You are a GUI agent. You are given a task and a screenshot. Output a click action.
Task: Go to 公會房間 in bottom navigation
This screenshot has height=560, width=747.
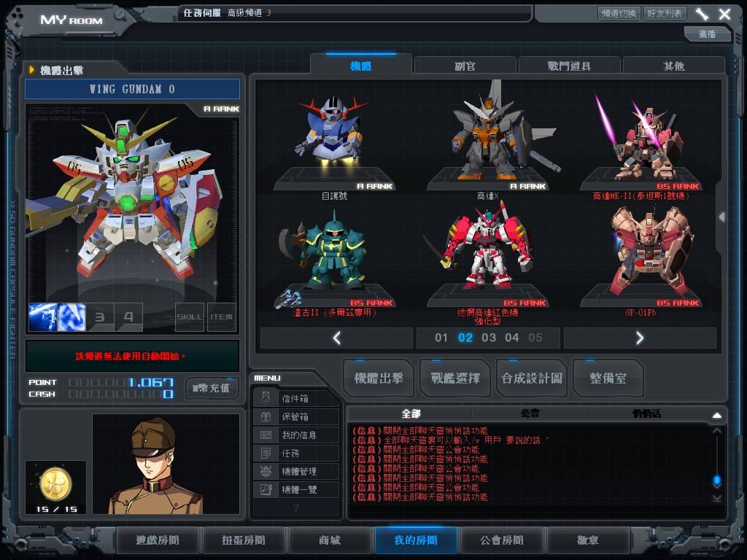[x=502, y=540]
